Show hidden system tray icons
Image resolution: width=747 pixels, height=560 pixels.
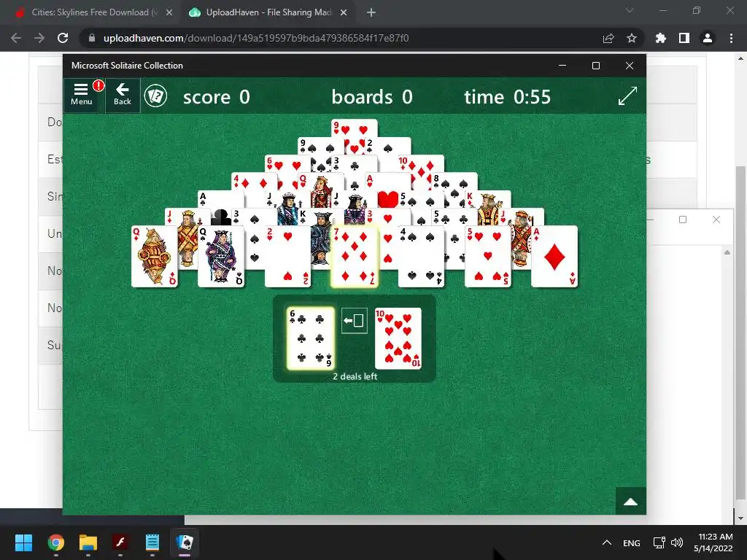606,542
